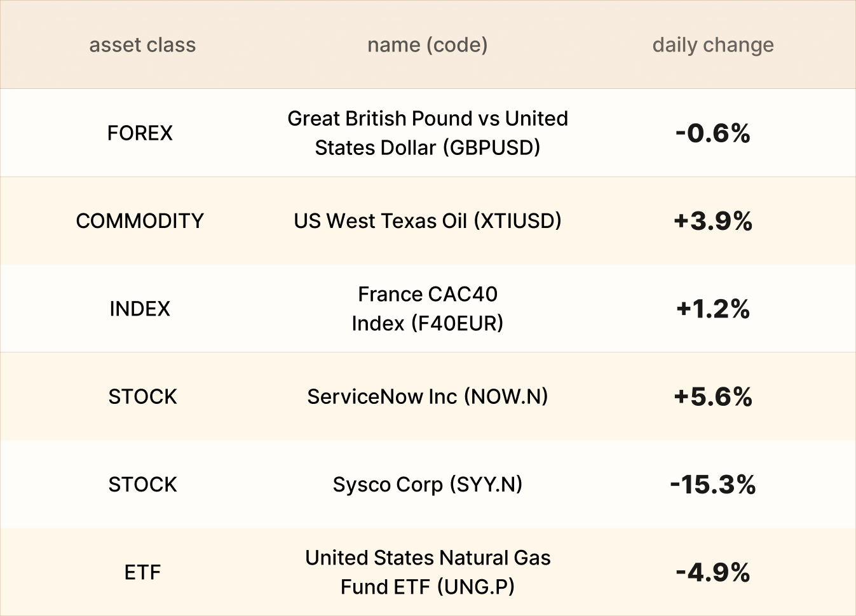The image size is (856, 616).
Task: Click the -15.3% daily change value
Action: (x=713, y=485)
